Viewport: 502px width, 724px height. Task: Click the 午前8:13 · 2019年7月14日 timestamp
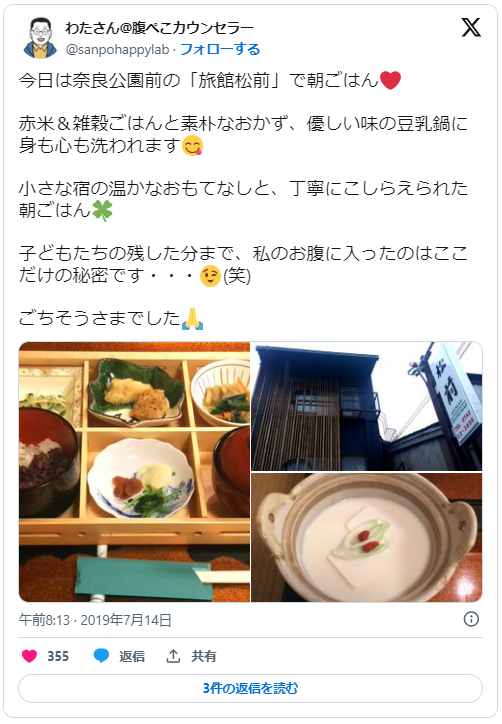point(95,620)
